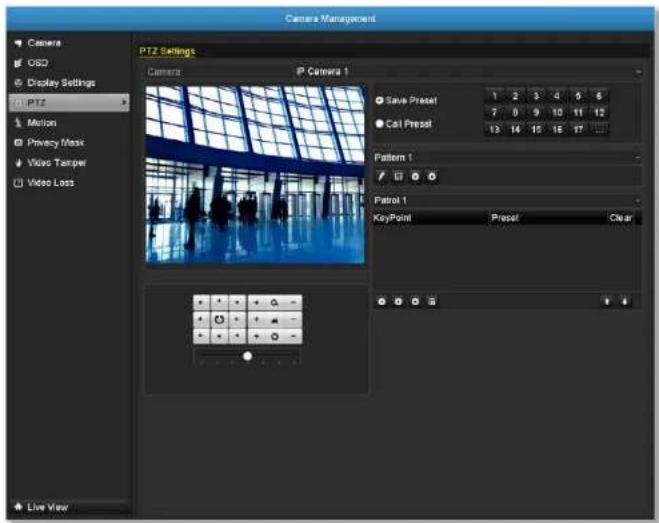Image resolution: width=659 pixels, height=523 pixels.
Task: Click the Preset column header
Action: pyautogui.click(x=505, y=218)
